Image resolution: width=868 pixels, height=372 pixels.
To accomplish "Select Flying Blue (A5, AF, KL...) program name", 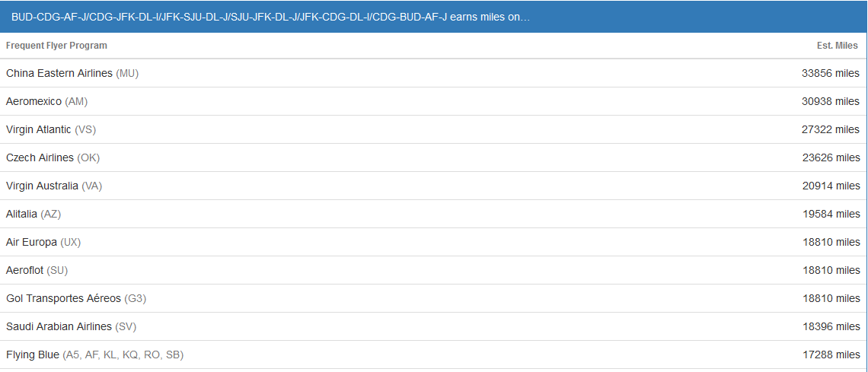I will click(x=94, y=355).
